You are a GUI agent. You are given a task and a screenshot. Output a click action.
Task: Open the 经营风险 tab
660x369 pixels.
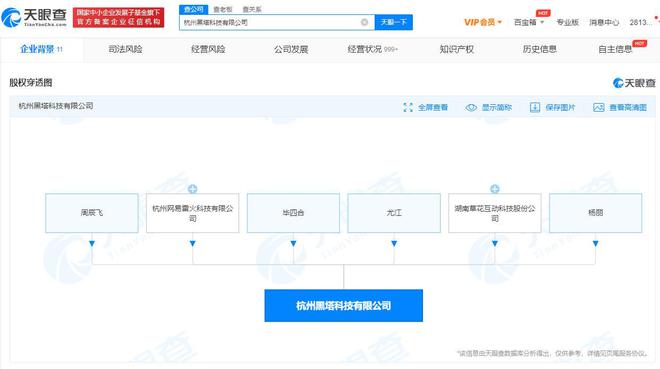208,49
